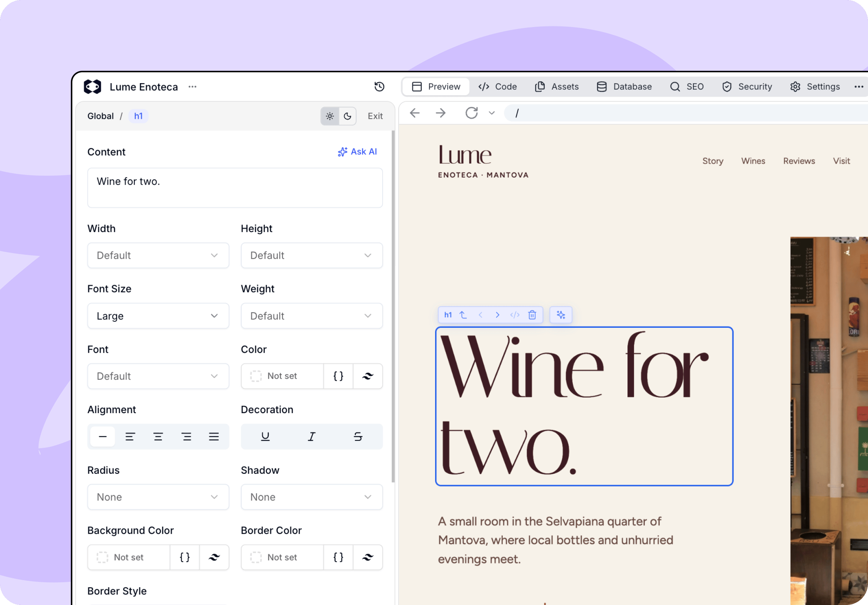
Task: Click the AI sparkle button above heading
Action: pos(561,315)
